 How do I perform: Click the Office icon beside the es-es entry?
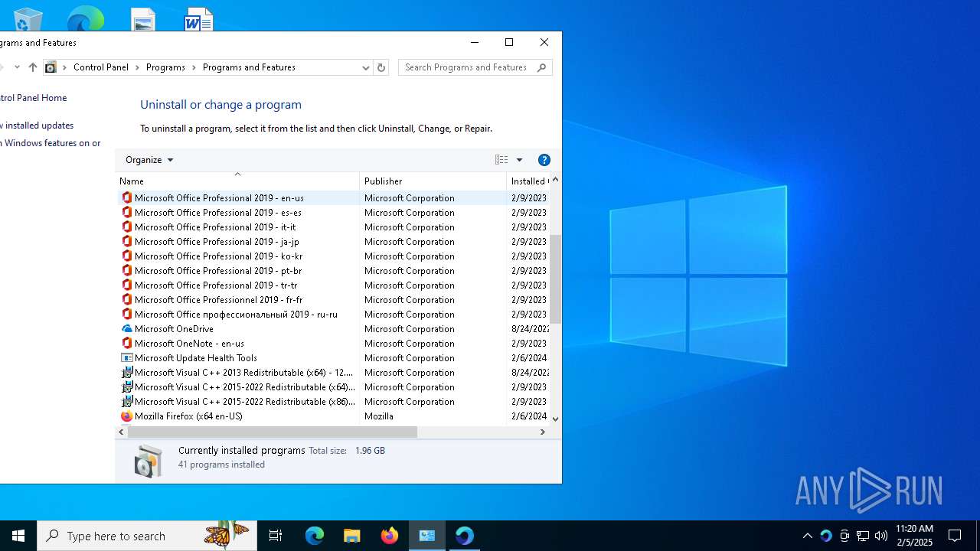[127, 212]
